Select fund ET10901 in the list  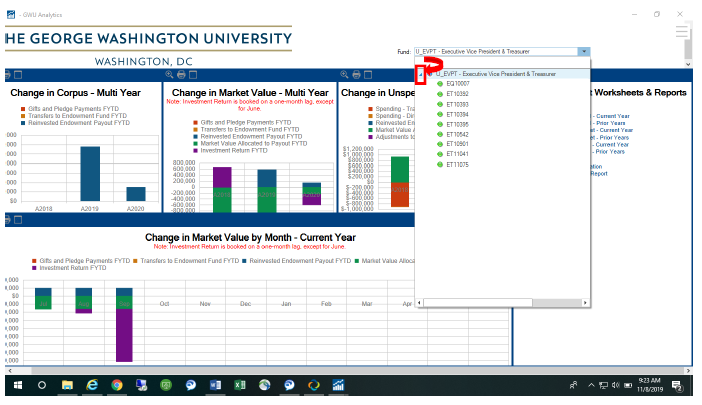coord(457,144)
